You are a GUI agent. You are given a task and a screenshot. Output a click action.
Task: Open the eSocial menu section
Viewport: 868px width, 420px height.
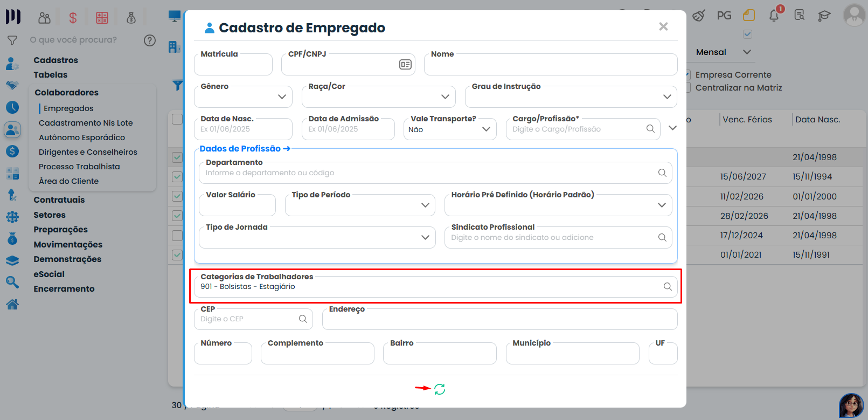coord(49,274)
